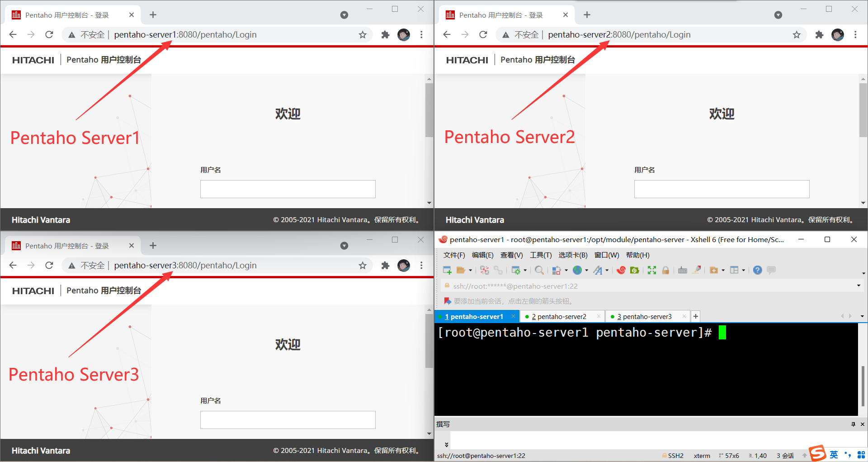This screenshot has height=462, width=868.
Task: Click the scrollbar thumb on Server1 login page
Action: tap(429, 110)
